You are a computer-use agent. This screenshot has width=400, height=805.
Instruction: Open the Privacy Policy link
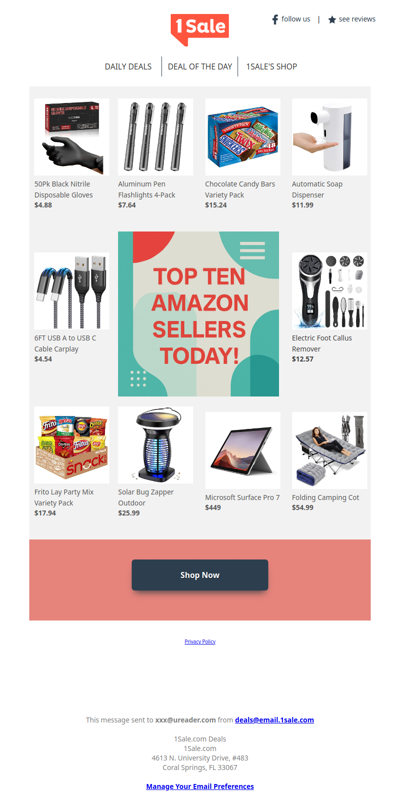point(200,642)
